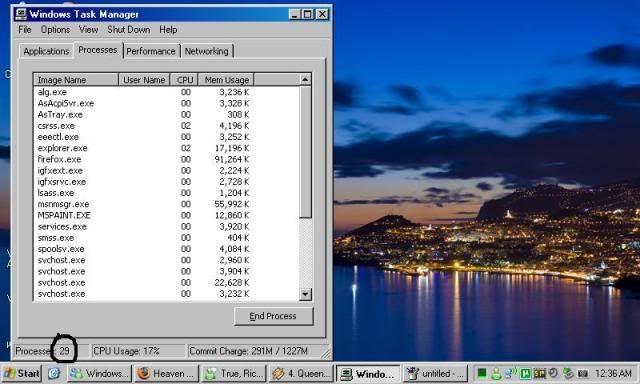Click the 55,992 K memory value
The image size is (640, 384).
click(232, 204)
